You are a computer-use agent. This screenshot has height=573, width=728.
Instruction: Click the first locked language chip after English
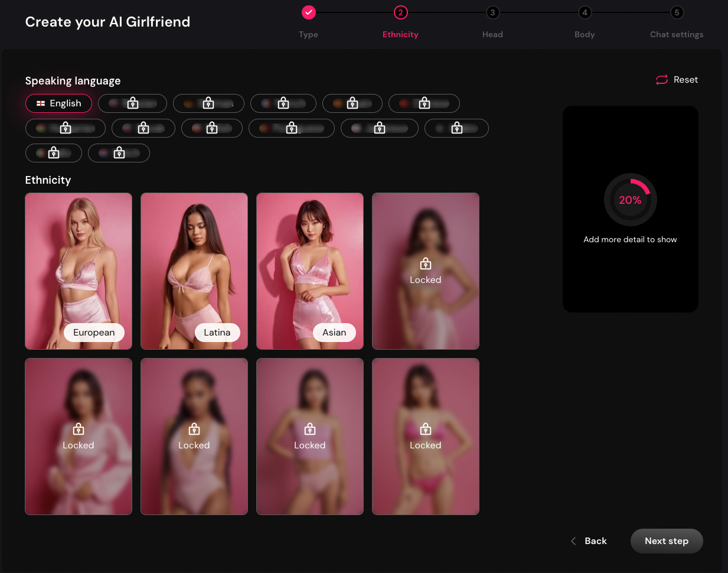pyautogui.click(x=132, y=103)
